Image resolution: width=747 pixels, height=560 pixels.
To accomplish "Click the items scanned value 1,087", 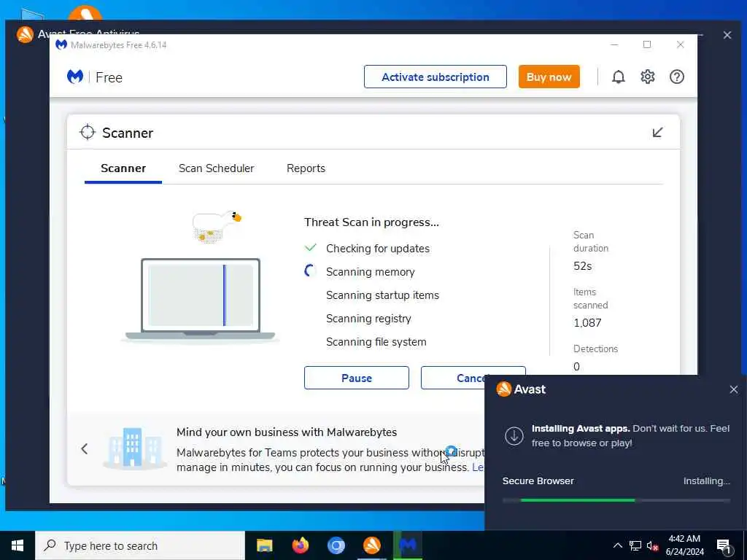I will point(587,323).
